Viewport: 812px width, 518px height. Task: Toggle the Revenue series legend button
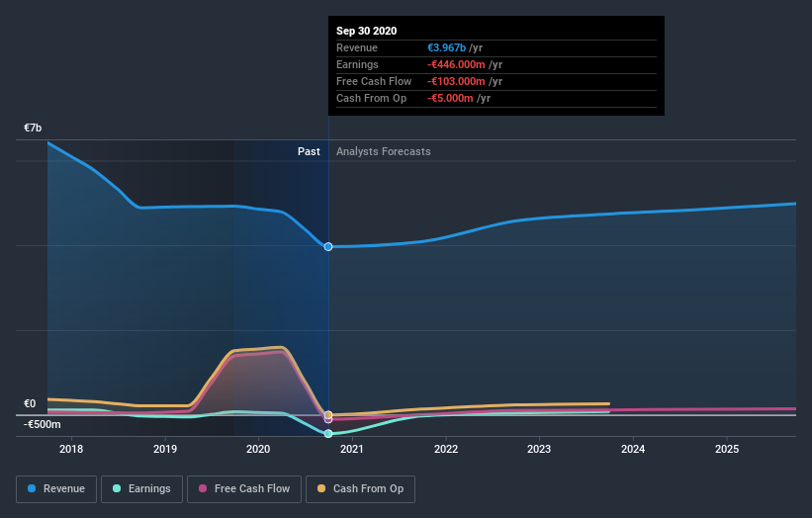(56, 489)
